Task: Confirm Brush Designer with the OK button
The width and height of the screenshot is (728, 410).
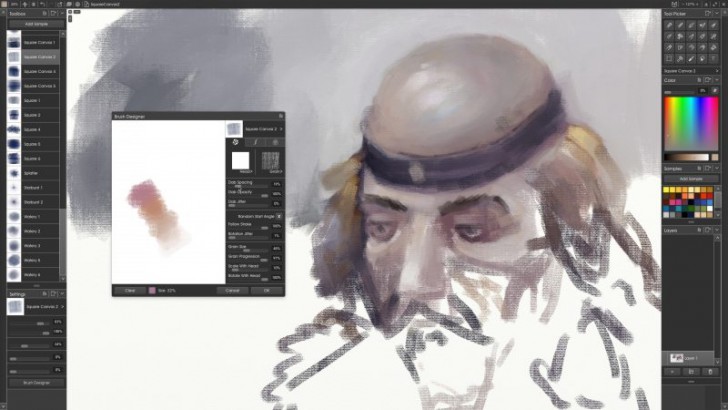Action: pyautogui.click(x=266, y=291)
